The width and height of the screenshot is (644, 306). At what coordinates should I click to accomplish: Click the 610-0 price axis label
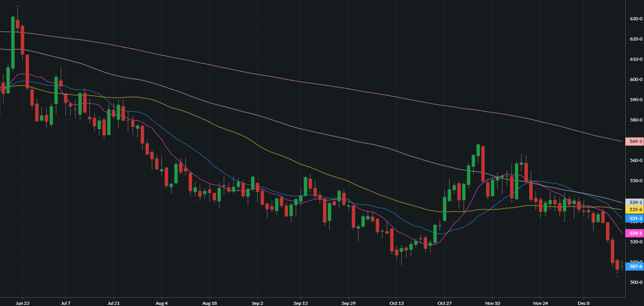[636, 59]
